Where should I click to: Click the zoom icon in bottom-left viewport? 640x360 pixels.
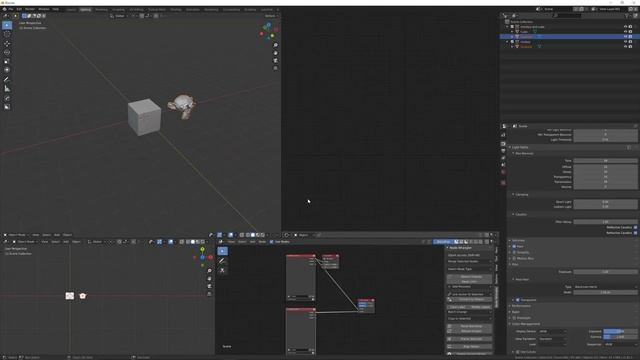pos(209,271)
